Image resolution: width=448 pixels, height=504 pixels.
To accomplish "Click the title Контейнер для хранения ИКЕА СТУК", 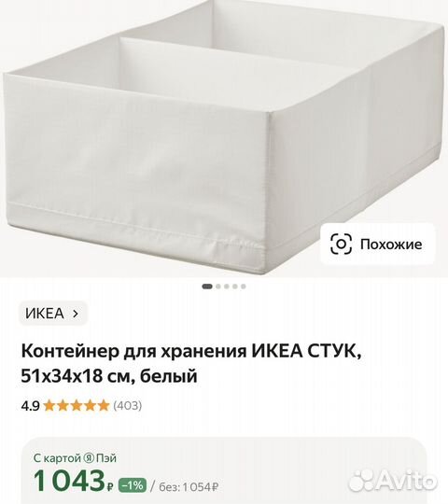I will point(191,352).
